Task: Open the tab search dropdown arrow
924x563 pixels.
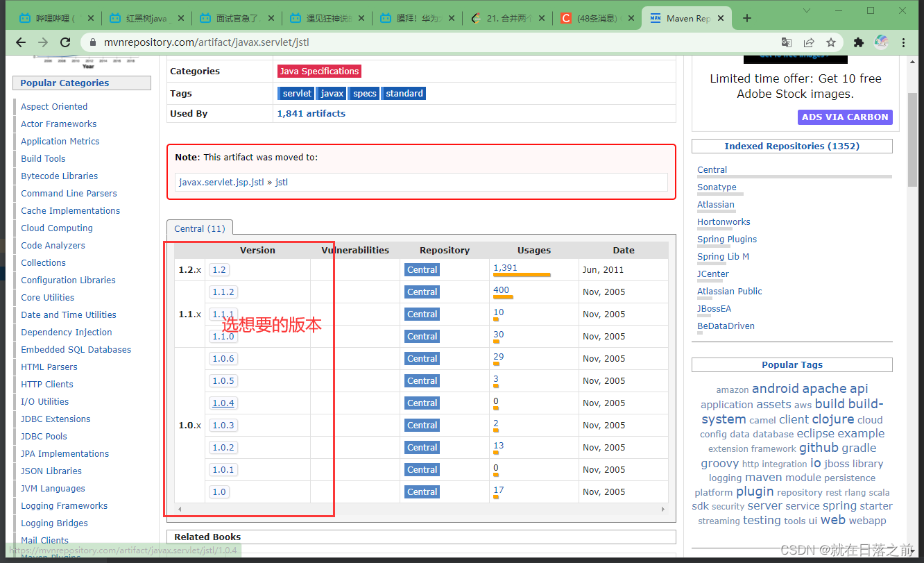Action: click(807, 10)
